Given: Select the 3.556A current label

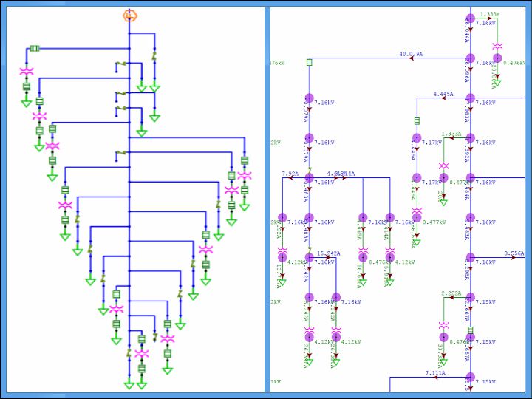Looking at the screenshot, I should [x=514, y=253].
